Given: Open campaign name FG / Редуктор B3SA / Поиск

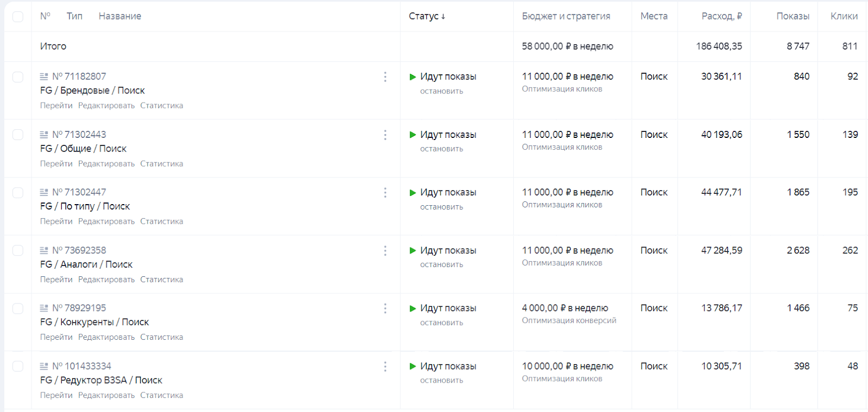Looking at the screenshot, I should click(x=101, y=381).
